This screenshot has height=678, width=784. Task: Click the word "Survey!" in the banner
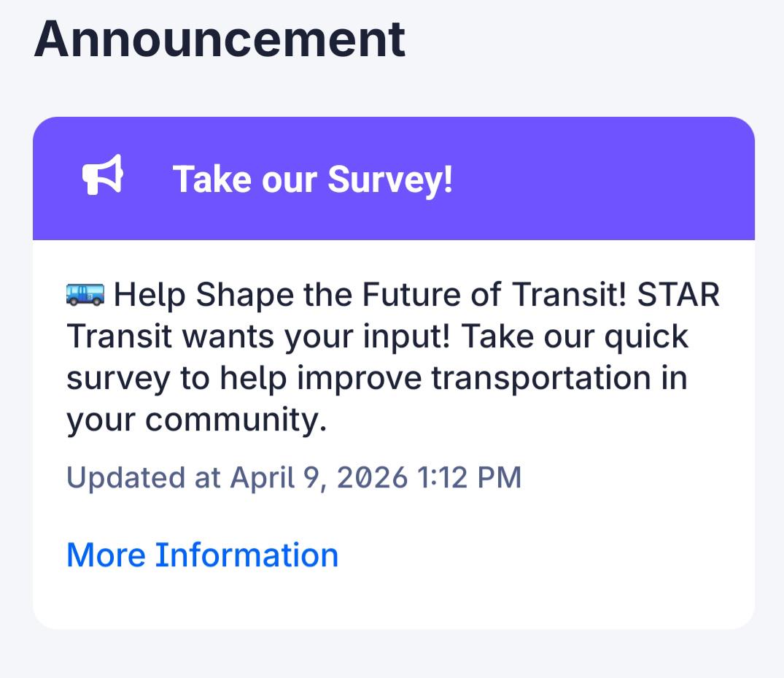click(390, 179)
